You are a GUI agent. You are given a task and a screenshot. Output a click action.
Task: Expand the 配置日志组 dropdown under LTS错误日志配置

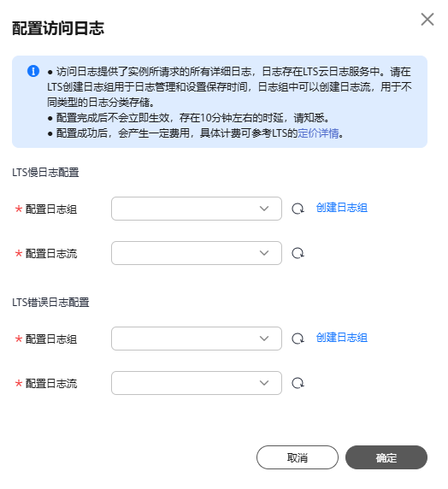tap(197, 339)
